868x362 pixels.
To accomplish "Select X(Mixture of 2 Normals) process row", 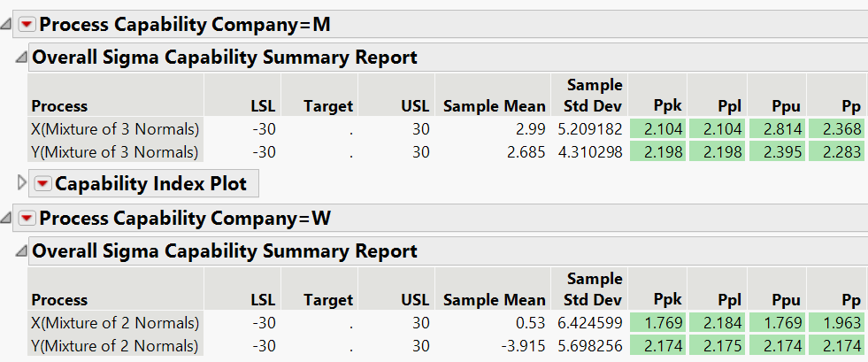I will [x=115, y=322].
